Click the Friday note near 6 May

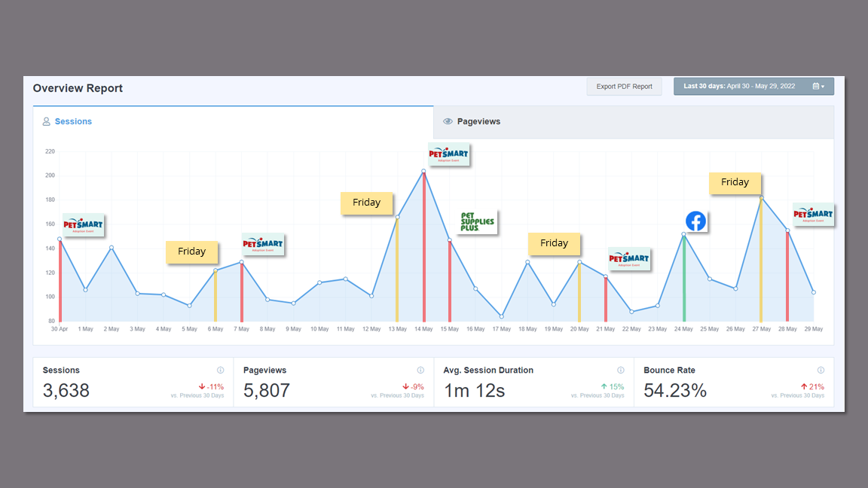[x=191, y=252]
